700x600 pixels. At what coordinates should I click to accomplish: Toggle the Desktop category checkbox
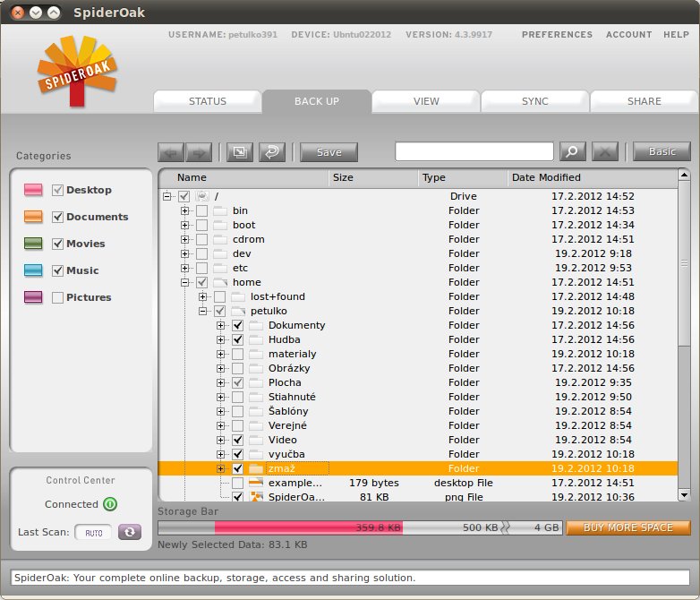coord(57,190)
